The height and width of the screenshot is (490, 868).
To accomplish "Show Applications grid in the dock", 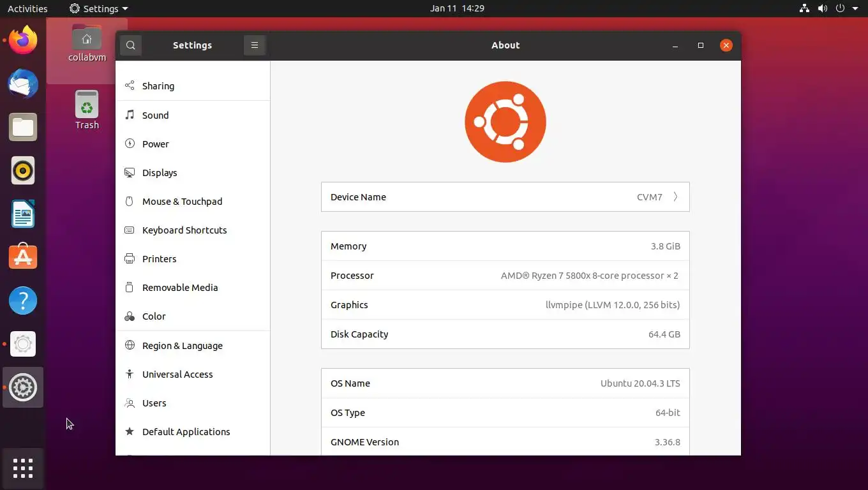I will click(23, 468).
